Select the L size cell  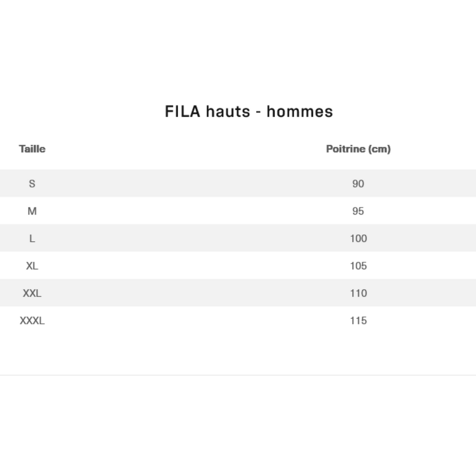(x=32, y=238)
